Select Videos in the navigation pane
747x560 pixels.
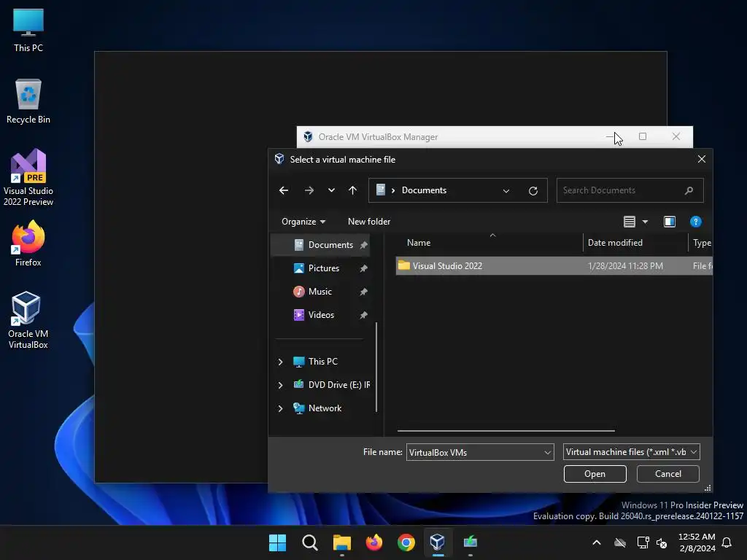click(x=321, y=315)
